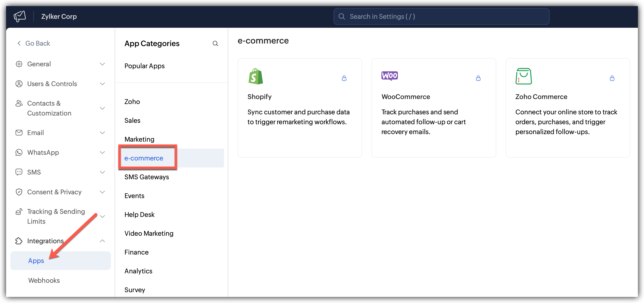Select the Events app category
Screen dimensions: 644x303
[134, 196]
